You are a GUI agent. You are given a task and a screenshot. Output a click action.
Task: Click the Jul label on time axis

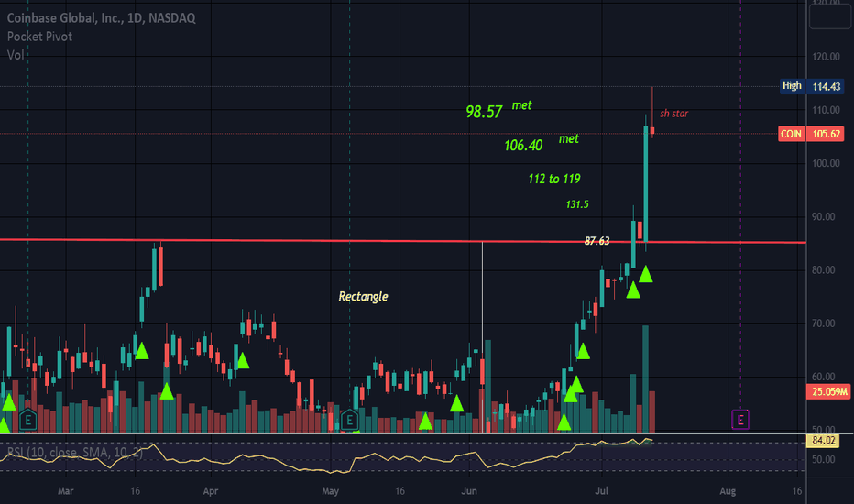click(x=601, y=491)
